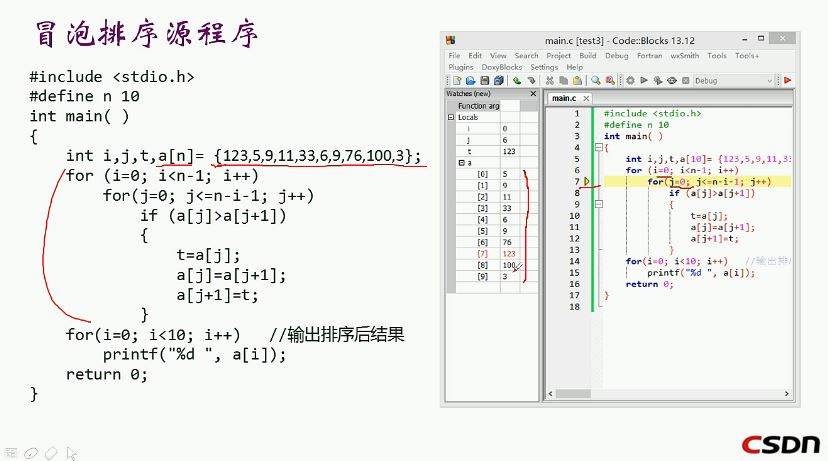This screenshot has width=828, height=461.
Task: Open the Plugins menu
Action: pos(460,67)
